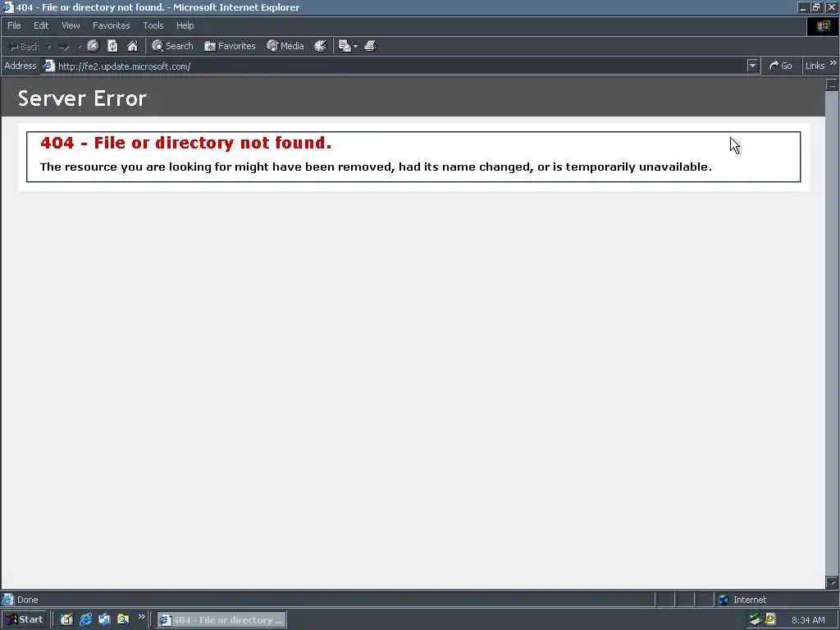The width and height of the screenshot is (840, 630).
Task: Open the Search pane from the toolbar
Action: tap(172, 46)
